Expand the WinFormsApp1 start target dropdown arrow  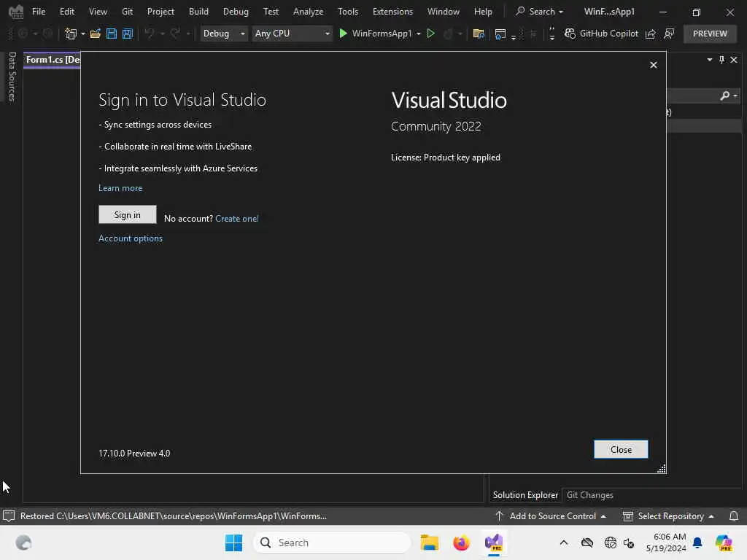pyautogui.click(x=419, y=34)
